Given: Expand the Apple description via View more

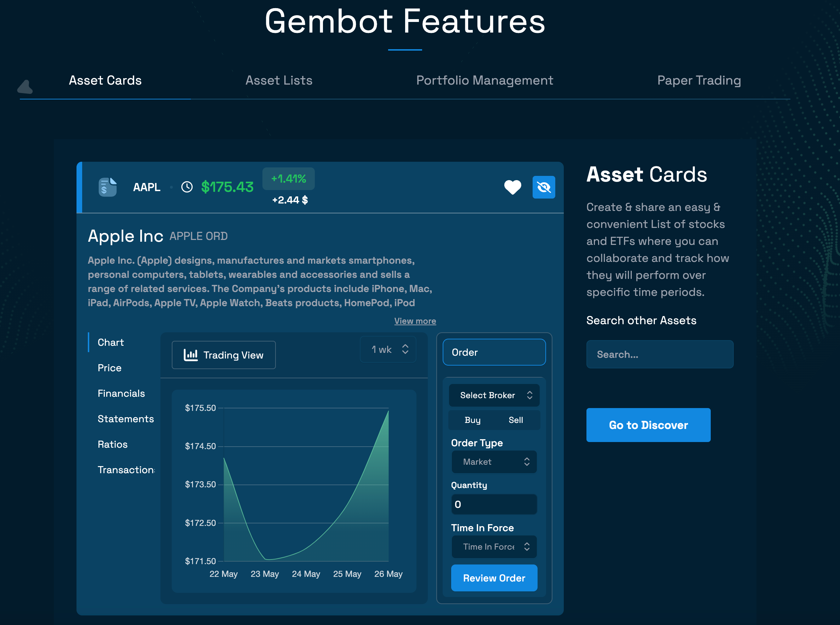Looking at the screenshot, I should pyautogui.click(x=415, y=321).
